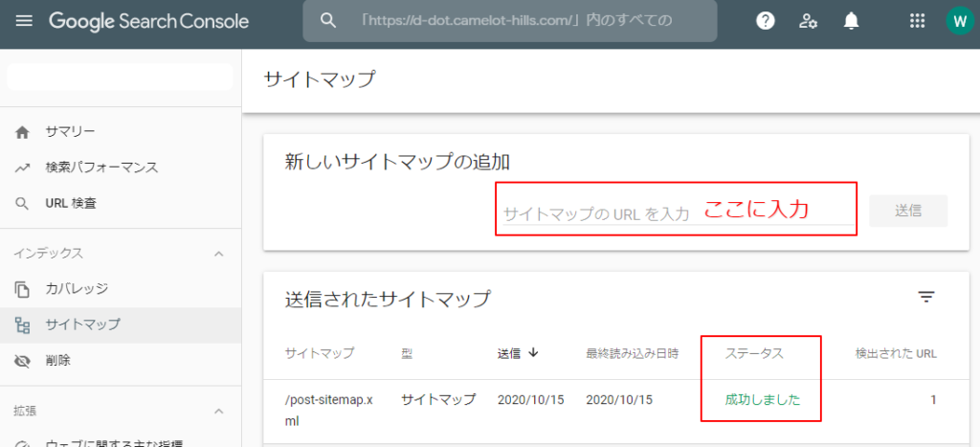
Task: Click the search magnifier icon in top bar
Action: (x=328, y=21)
